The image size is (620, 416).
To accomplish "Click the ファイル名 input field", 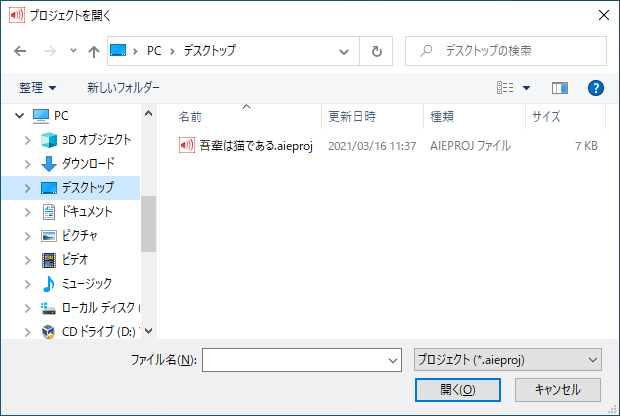I will point(302,360).
